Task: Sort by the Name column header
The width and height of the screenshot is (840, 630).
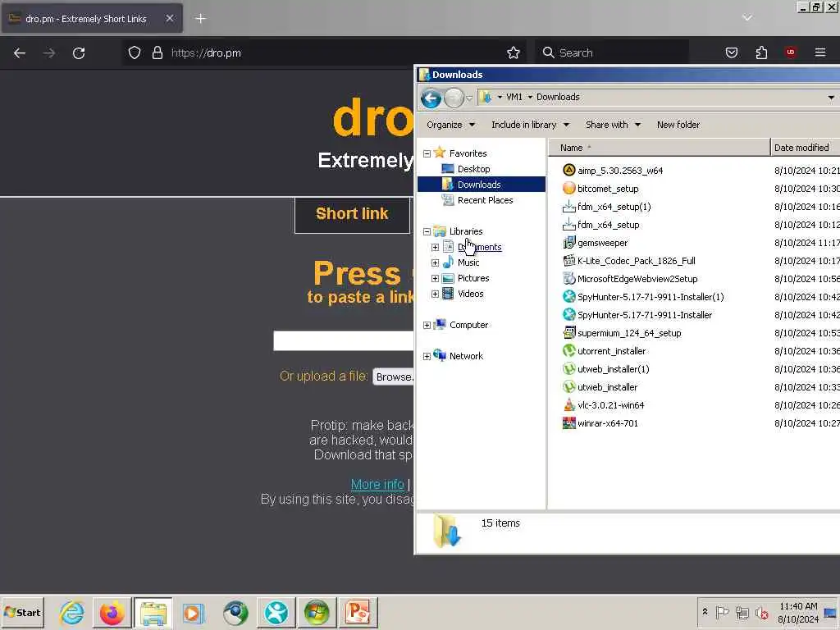Action: [659, 148]
